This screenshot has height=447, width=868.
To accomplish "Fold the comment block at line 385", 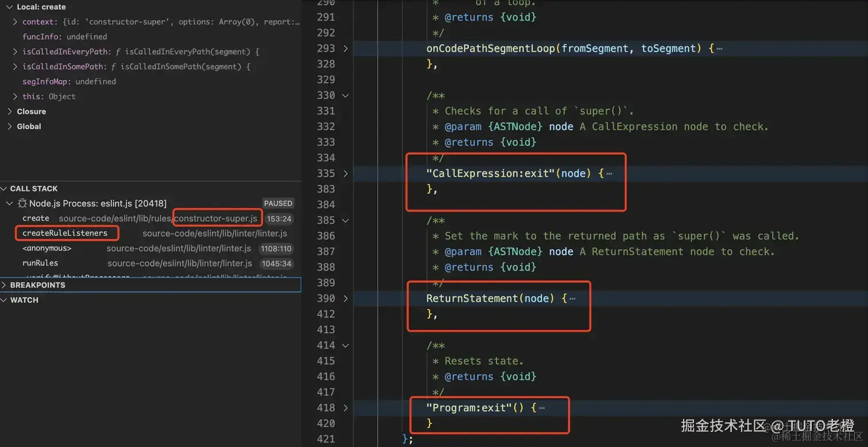I will click(345, 220).
